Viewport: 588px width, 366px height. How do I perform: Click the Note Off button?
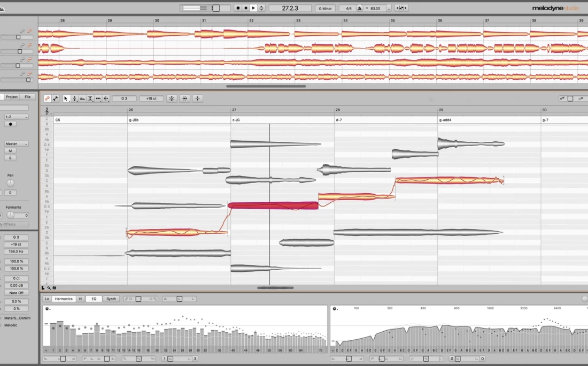point(17,293)
